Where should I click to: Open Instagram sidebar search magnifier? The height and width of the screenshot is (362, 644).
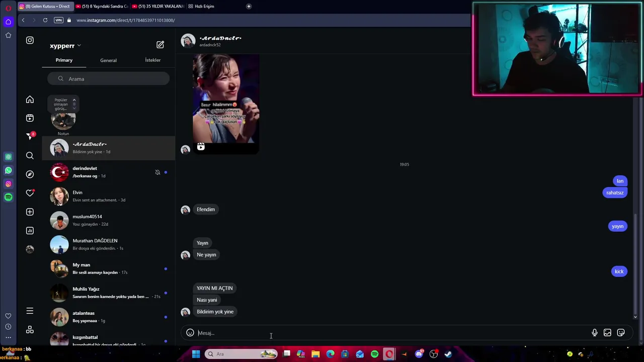pyautogui.click(x=30, y=156)
